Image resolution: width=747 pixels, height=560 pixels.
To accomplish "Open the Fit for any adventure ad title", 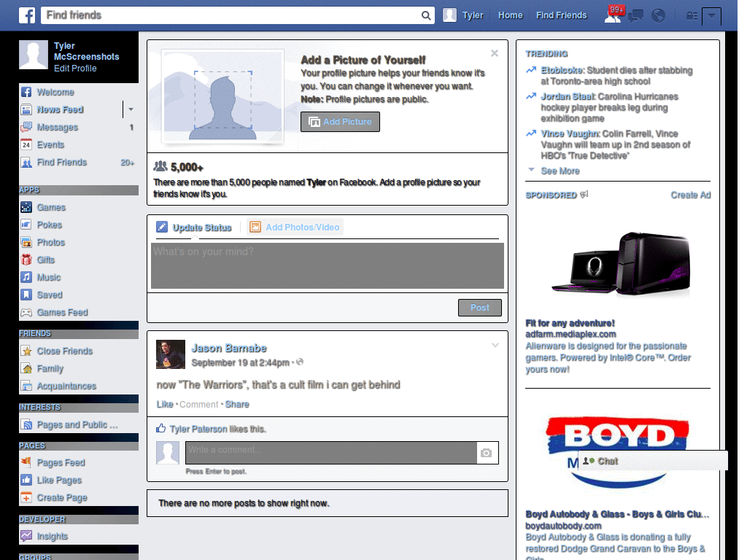I will click(x=570, y=323).
